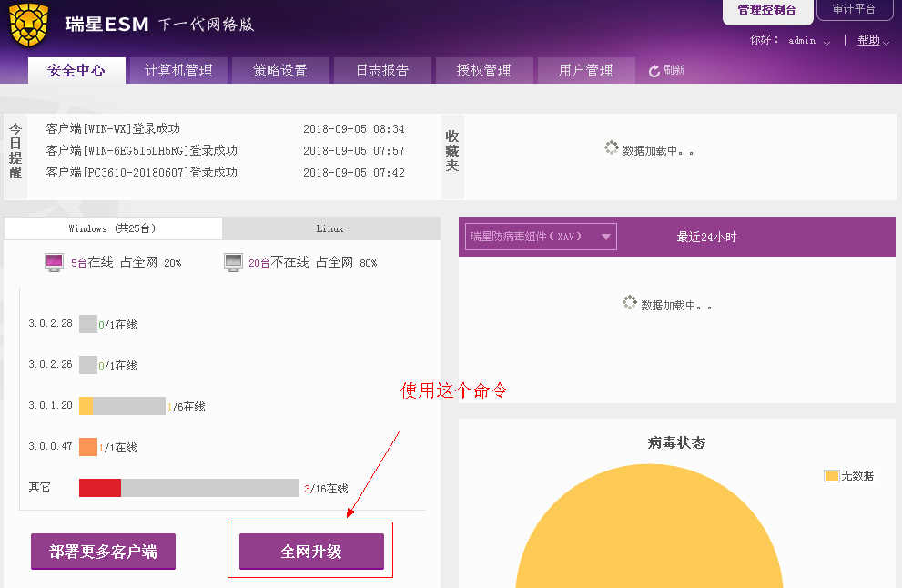Click the 3.0.1.20 version label
Viewport: 902px width, 588px height.
coord(51,405)
